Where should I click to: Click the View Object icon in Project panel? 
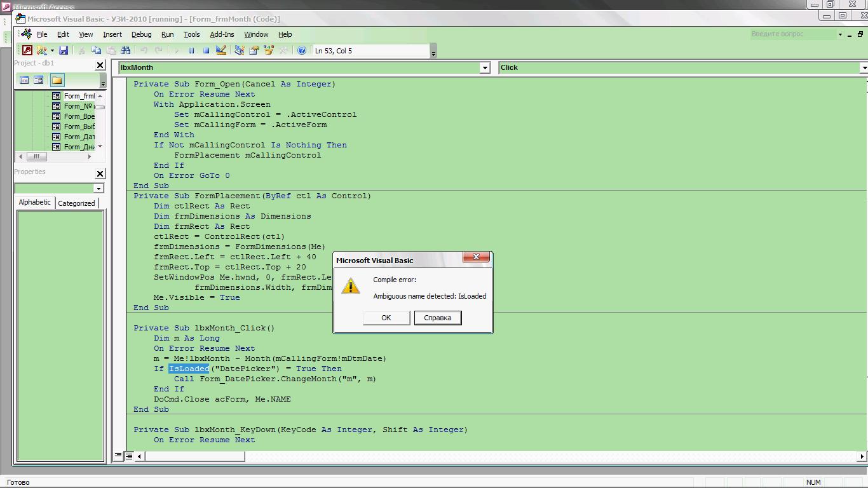tap(39, 80)
